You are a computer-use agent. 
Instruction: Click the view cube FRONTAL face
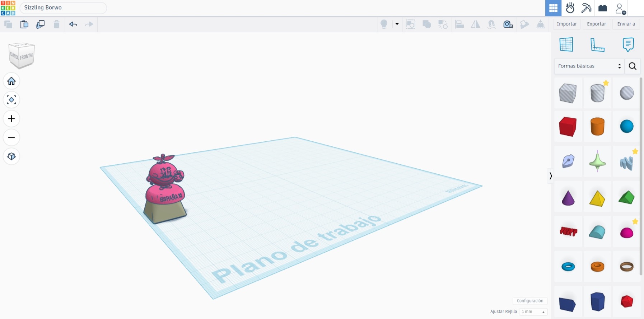(27, 57)
